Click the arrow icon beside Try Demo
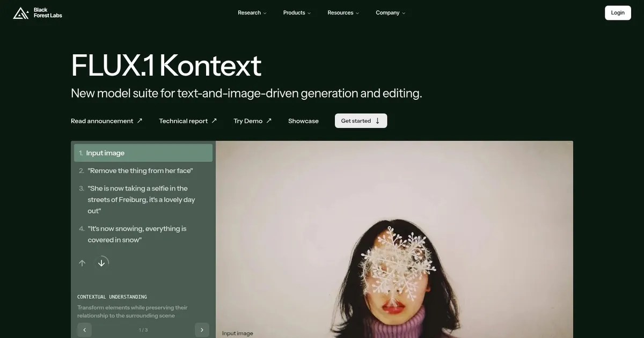Image resolution: width=644 pixels, height=338 pixels. (269, 121)
